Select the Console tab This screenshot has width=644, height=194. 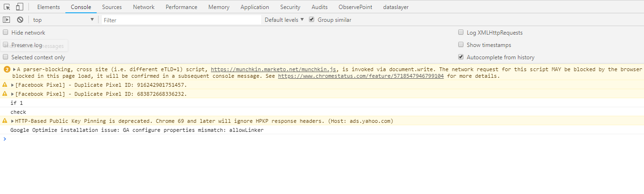[81, 7]
